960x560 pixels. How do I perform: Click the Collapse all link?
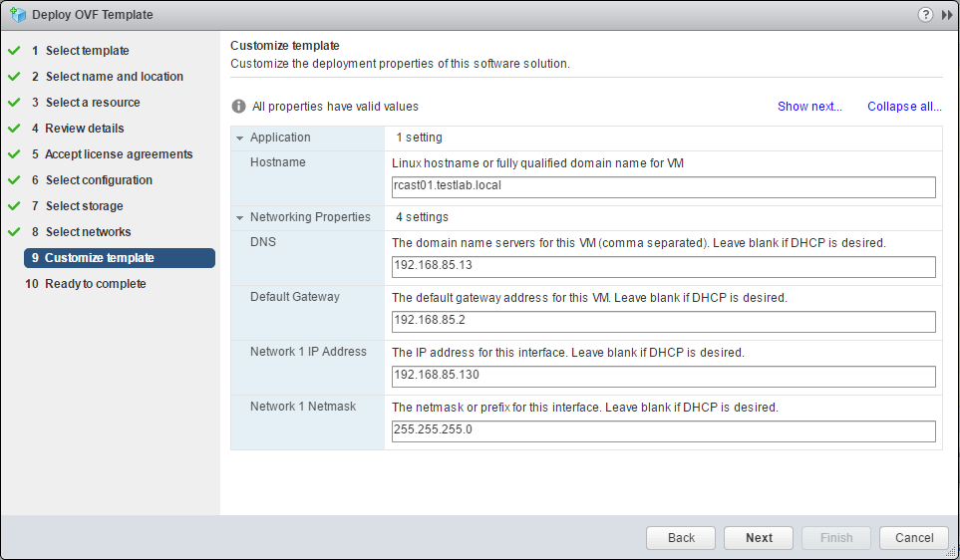pyautogui.click(x=904, y=107)
